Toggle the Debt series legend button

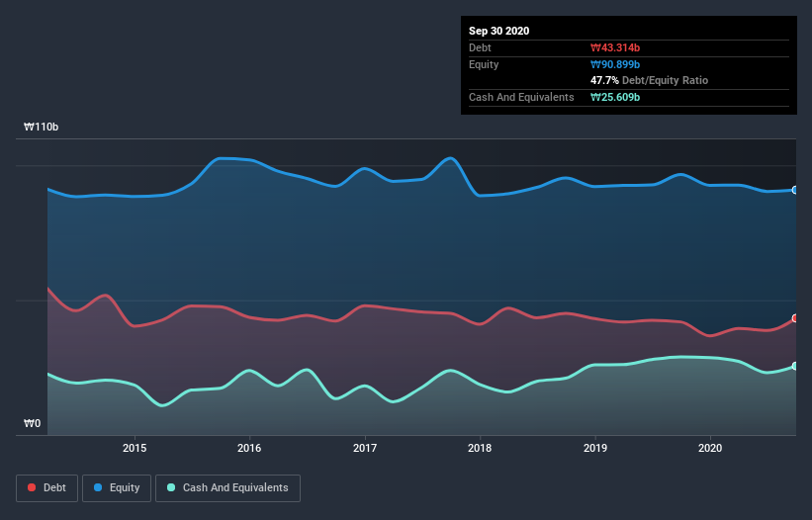(x=47, y=488)
